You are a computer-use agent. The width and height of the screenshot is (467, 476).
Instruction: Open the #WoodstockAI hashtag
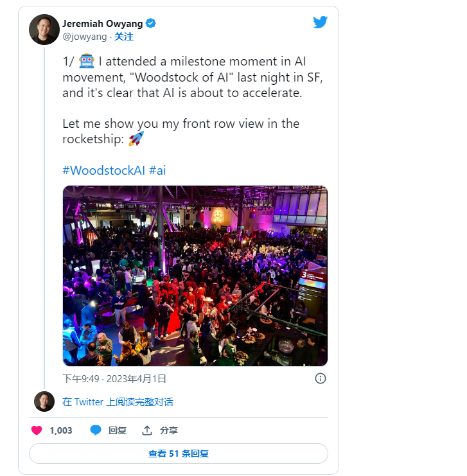[x=104, y=170]
